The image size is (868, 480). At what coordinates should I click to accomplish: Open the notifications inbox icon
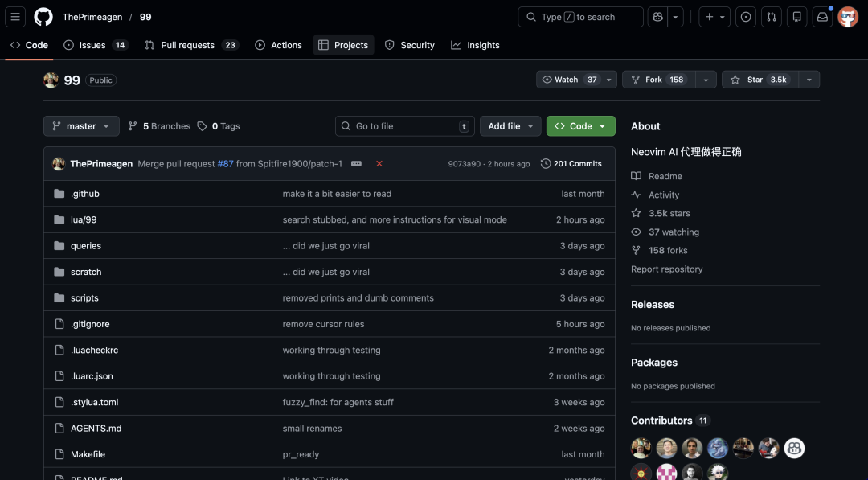[x=822, y=17]
